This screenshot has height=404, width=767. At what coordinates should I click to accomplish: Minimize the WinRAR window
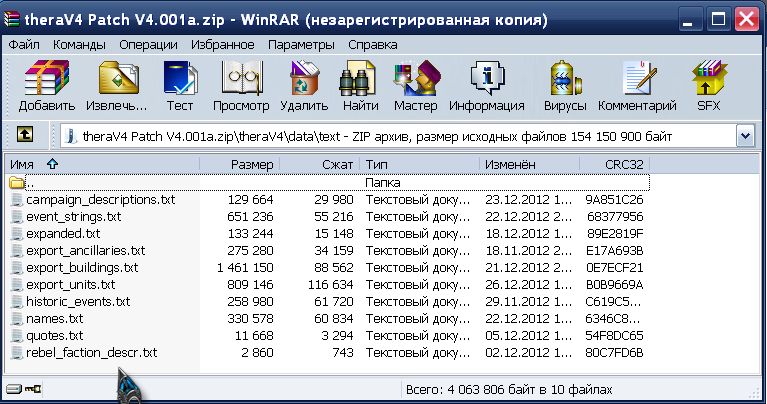point(690,20)
